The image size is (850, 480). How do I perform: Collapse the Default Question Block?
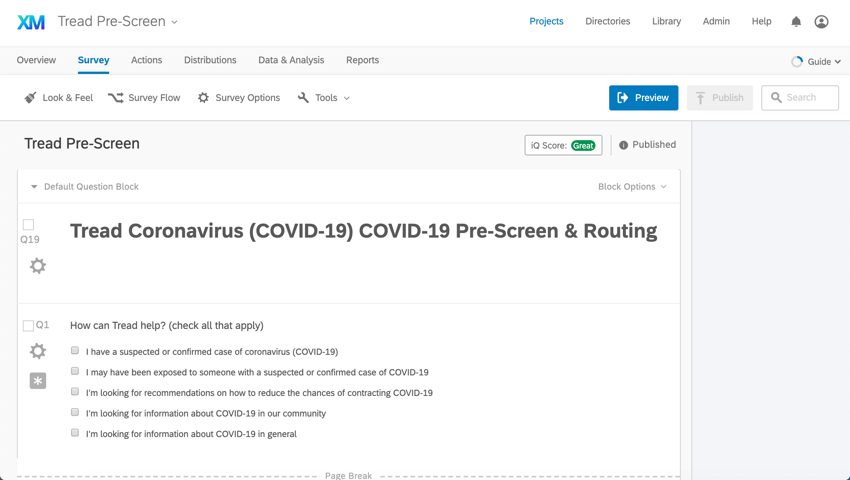pyautogui.click(x=34, y=187)
